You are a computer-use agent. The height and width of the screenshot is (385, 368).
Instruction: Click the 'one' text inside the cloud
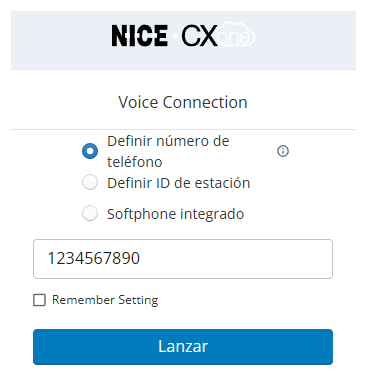tap(234, 37)
